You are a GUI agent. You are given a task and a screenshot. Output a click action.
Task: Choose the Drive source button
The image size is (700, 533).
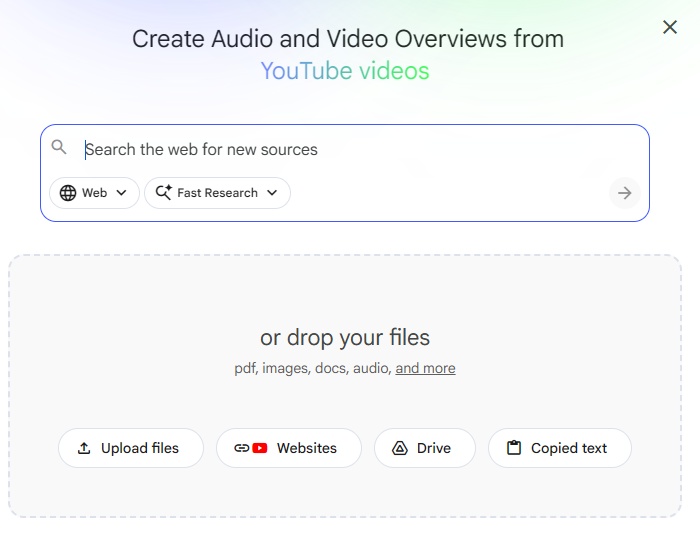[425, 448]
